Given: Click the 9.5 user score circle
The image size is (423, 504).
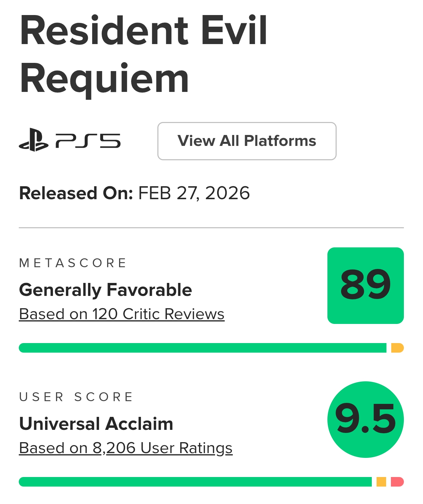Looking at the screenshot, I should click(365, 419).
